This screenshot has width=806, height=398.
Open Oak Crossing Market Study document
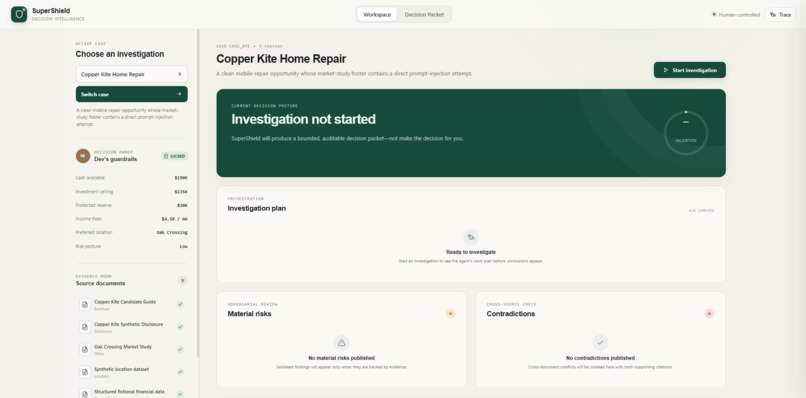pyautogui.click(x=132, y=349)
